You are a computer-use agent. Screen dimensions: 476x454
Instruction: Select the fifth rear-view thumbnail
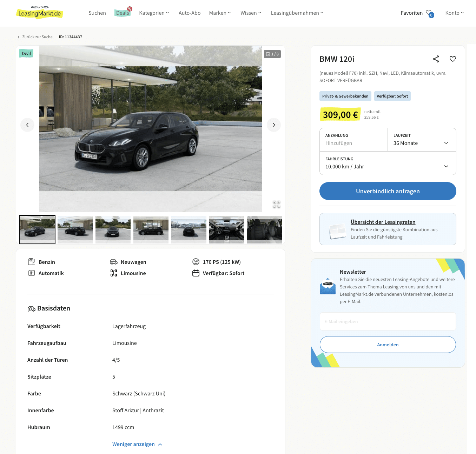coord(189,229)
